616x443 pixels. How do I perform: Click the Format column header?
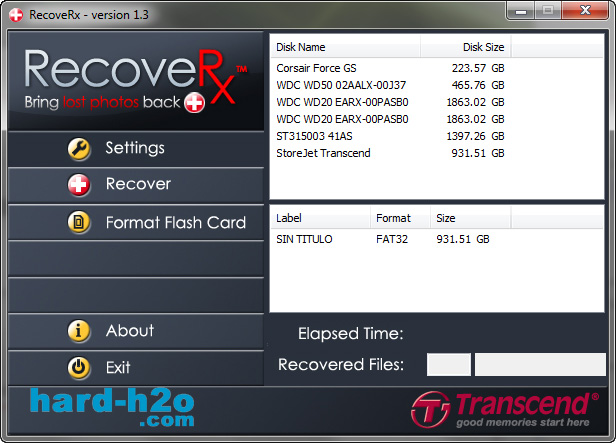click(400, 218)
